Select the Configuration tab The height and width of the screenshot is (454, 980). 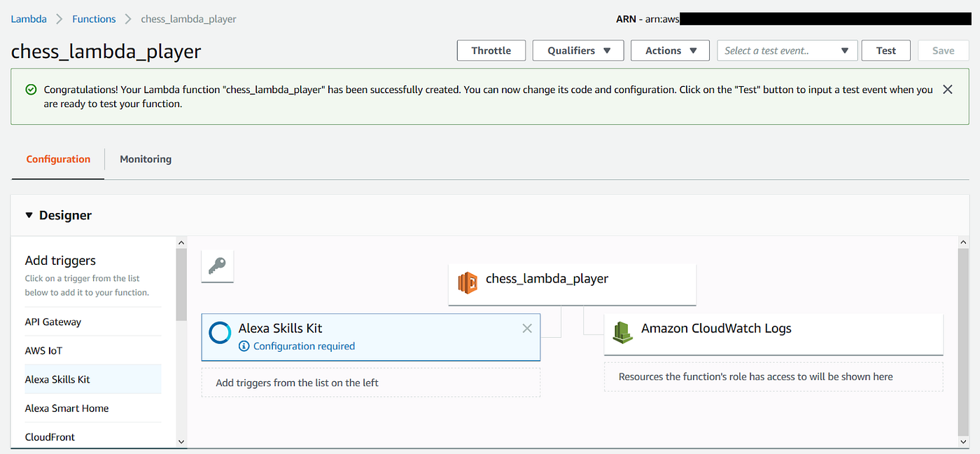pyautogui.click(x=57, y=159)
